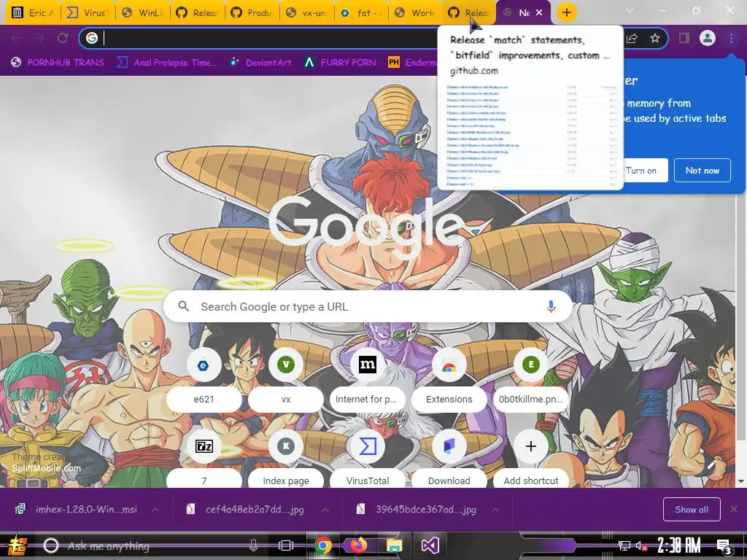Image resolution: width=747 pixels, height=560 pixels.
Task: Switch to the Eric tab
Action: 32,13
